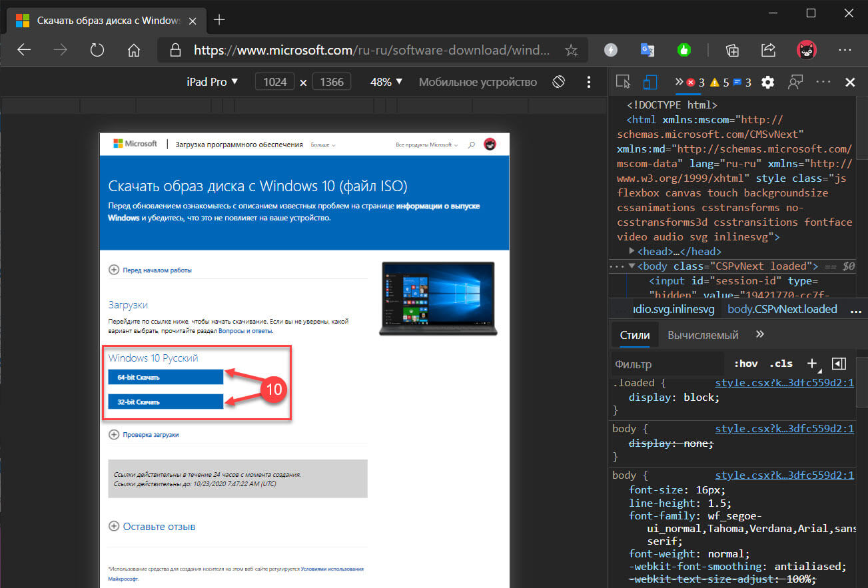Add this page to favorites
Viewport: 868px width, 588px height.
(x=571, y=50)
